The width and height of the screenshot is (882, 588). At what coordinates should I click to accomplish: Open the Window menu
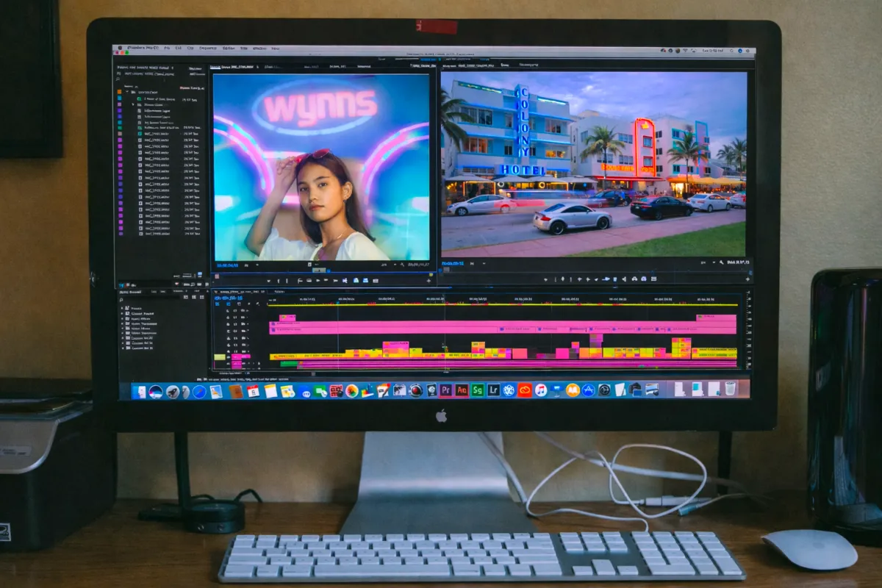(259, 49)
